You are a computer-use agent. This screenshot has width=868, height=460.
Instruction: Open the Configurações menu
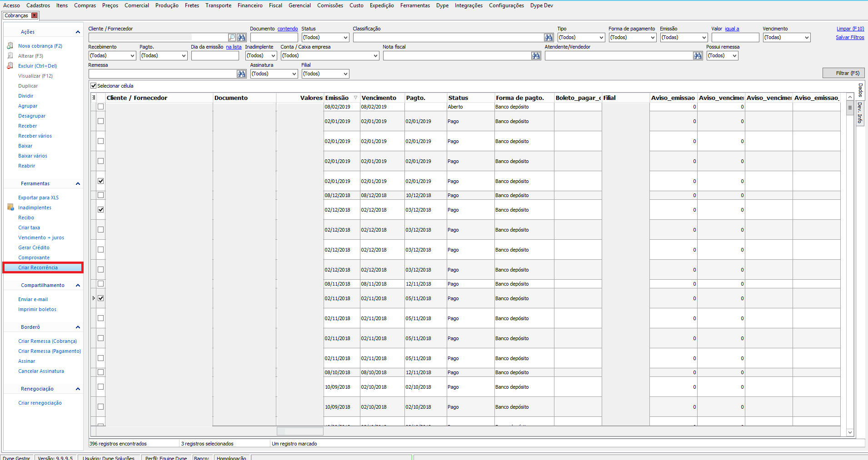[x=506, y=5]
